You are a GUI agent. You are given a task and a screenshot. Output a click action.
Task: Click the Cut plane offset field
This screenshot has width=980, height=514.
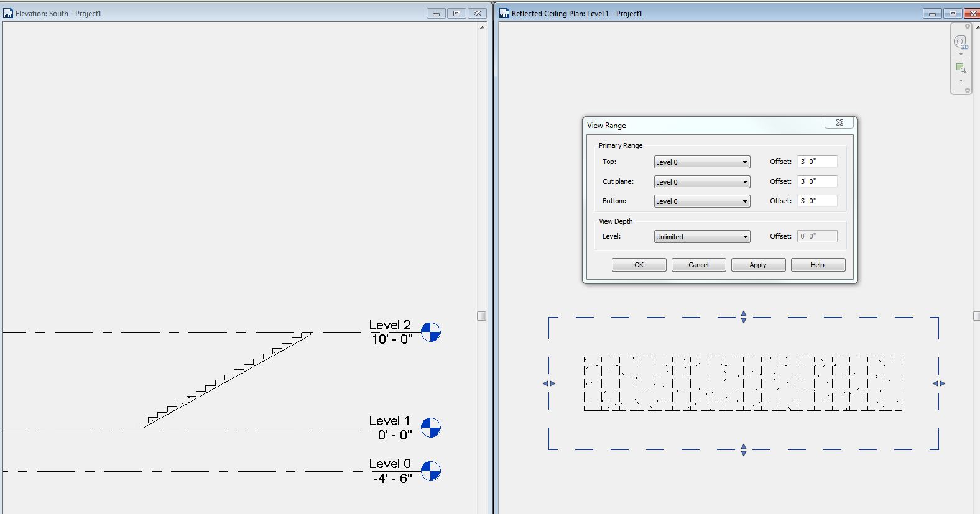point(817,181)
